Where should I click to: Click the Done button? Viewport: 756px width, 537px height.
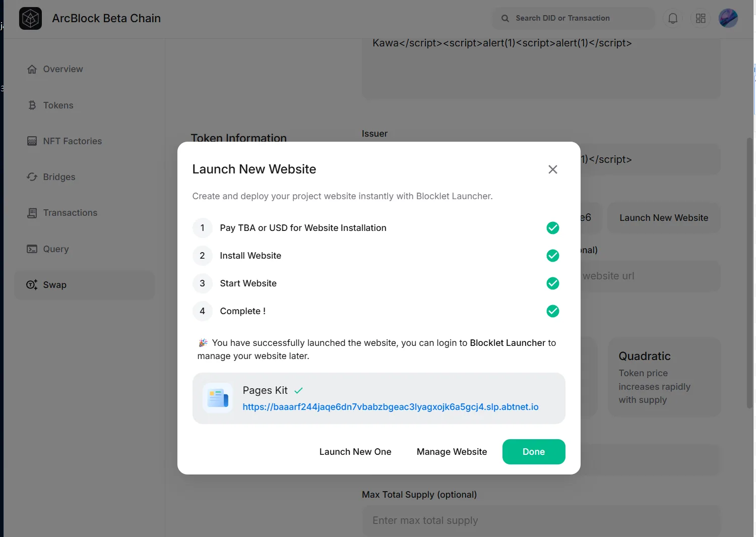534,452
